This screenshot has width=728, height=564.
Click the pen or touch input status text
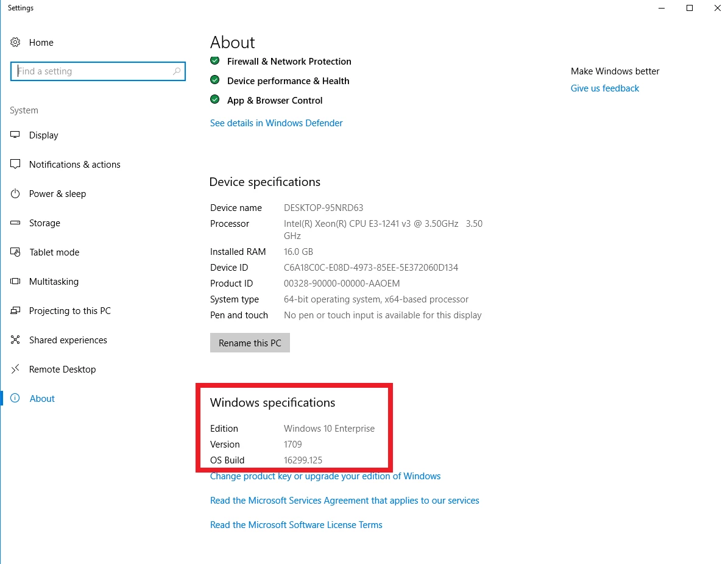383,315
